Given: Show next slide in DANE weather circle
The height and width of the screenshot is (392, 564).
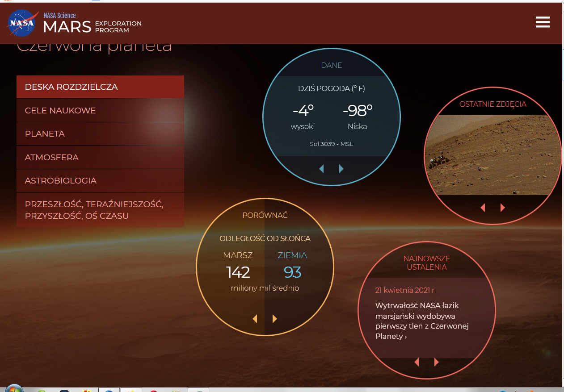Looking at the screenshot, I should click(x=341, y=168).
